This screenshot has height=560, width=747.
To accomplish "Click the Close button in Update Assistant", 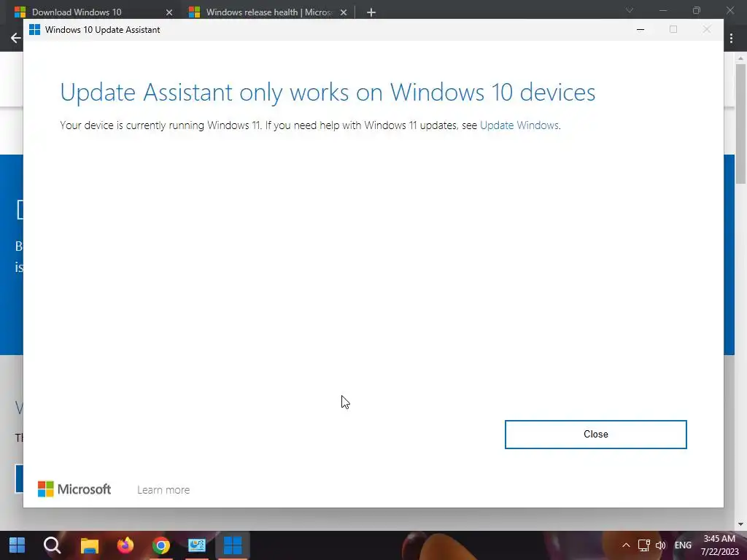I will tap(595, 435).
